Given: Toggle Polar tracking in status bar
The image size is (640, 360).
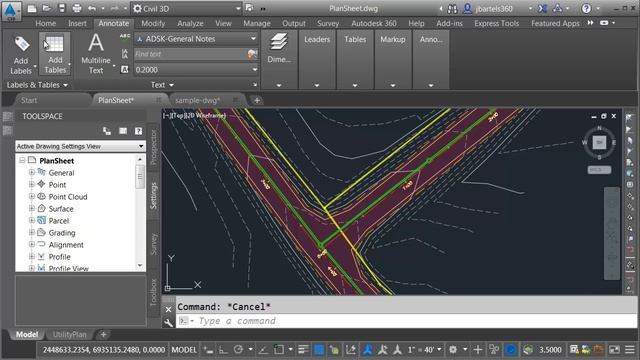Looking at the screenshot, I should (238, 350).
